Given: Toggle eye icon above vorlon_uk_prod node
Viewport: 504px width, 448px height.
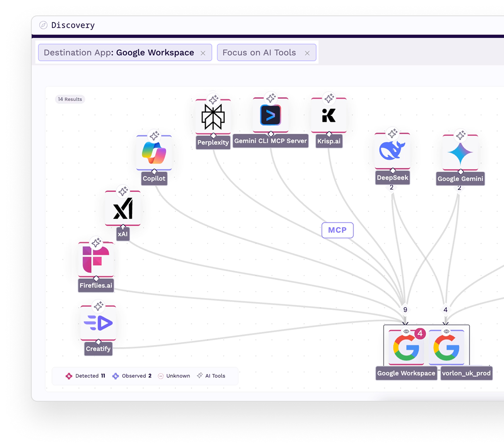Looking at the screenshot, I should tap(446, 332).
